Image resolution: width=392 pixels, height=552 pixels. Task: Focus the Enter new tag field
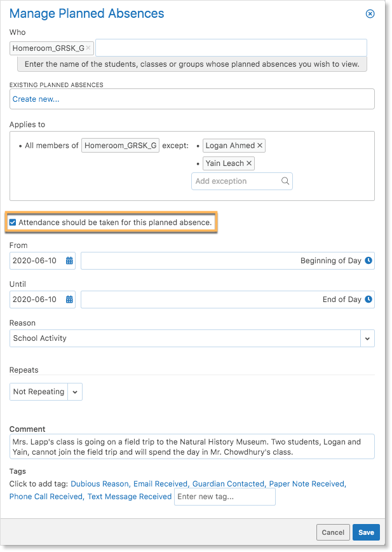pos(225,497)
